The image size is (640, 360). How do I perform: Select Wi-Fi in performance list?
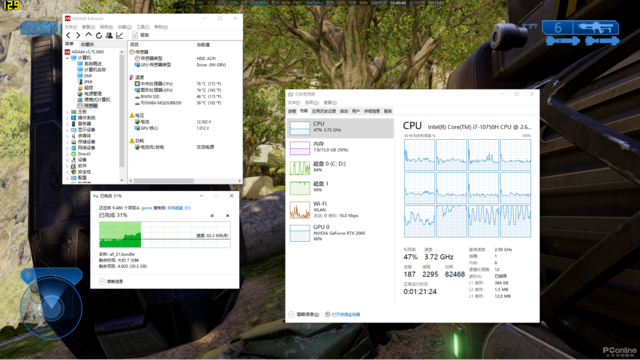pyautogui.click(x=340, y=209)
